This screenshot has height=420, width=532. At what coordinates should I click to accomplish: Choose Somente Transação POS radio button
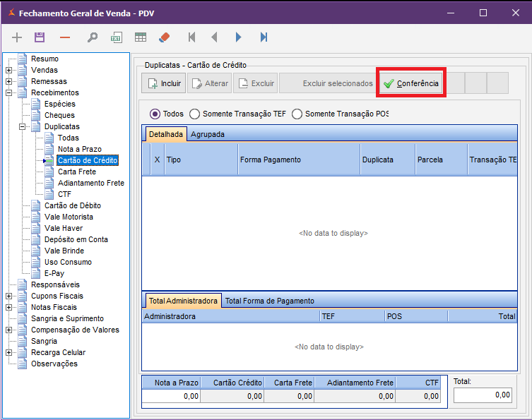297,114
